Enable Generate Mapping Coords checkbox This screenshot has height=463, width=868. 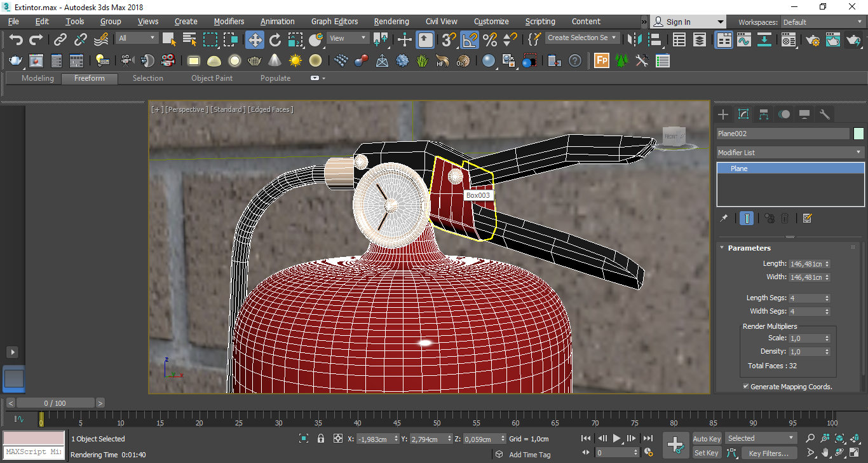tap(745, 387)
